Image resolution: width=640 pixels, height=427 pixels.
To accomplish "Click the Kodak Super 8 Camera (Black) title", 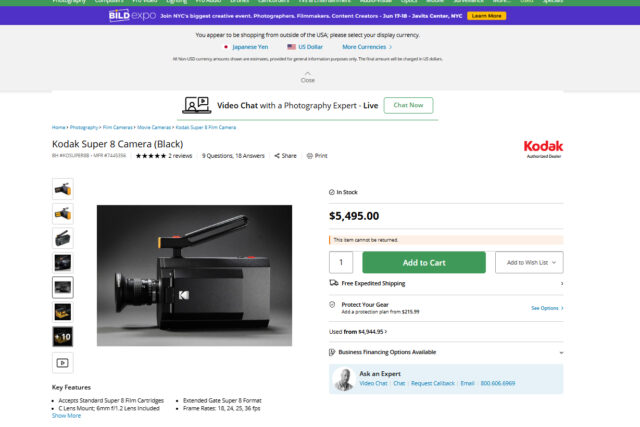I will (118, 144).
